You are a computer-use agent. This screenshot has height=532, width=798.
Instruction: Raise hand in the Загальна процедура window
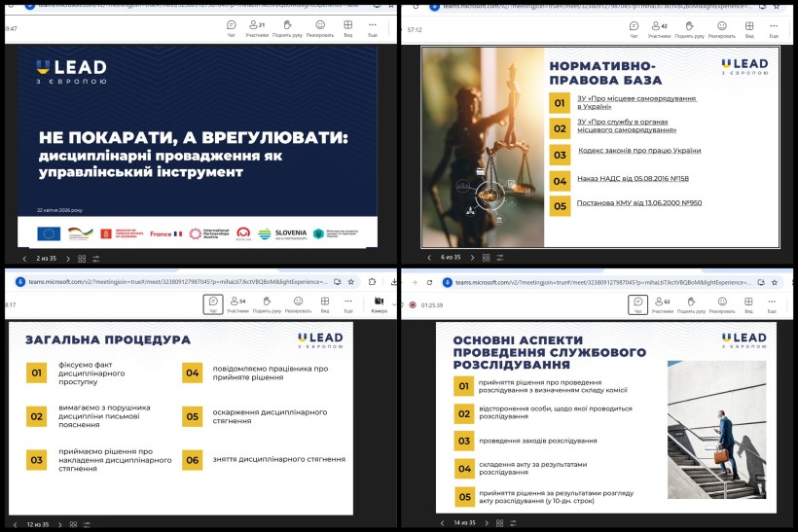pyautogui.click(x=267, y=304)
